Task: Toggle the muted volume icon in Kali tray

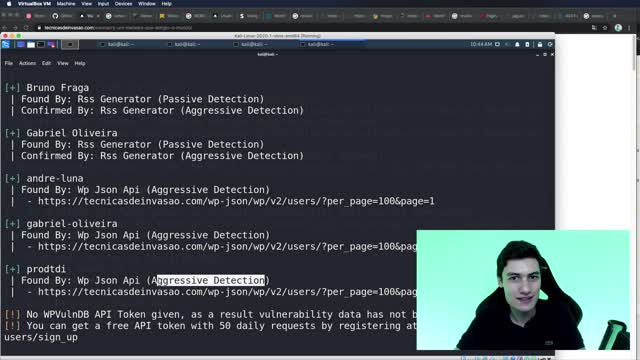Action: click(507, 44)
